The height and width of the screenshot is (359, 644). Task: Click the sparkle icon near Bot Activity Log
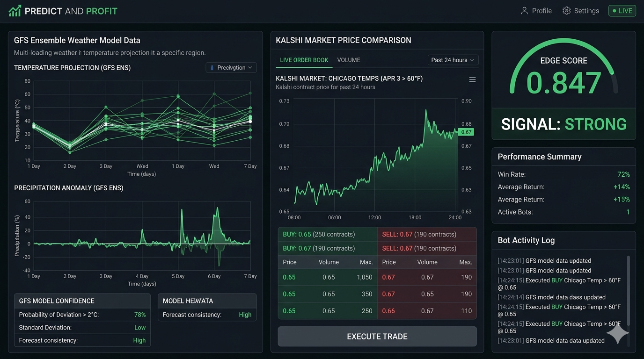pyautogui.click(x=617, y=333)
